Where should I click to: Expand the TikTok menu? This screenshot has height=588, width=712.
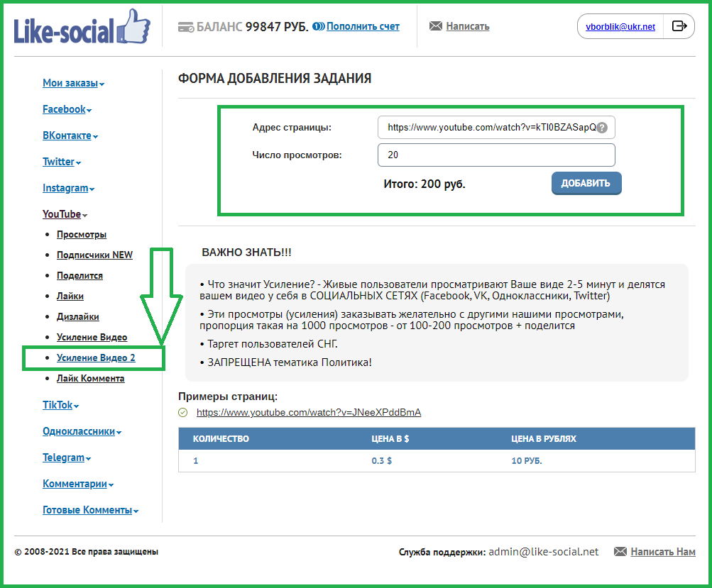pos(61,405)
